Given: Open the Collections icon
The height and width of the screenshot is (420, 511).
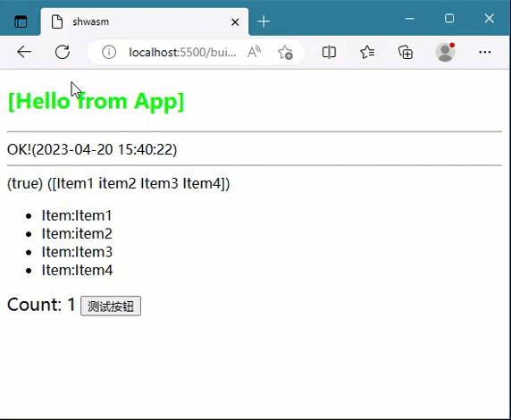Looking at the screenshot, I should [406, 52].
